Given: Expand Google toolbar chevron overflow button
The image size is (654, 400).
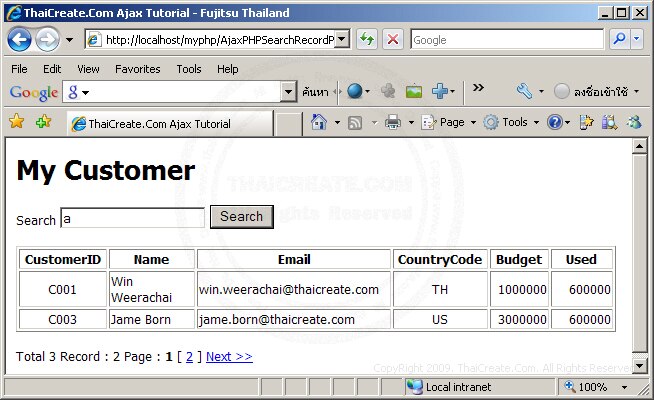Looking at the screenshot, I should pos(478,88).
